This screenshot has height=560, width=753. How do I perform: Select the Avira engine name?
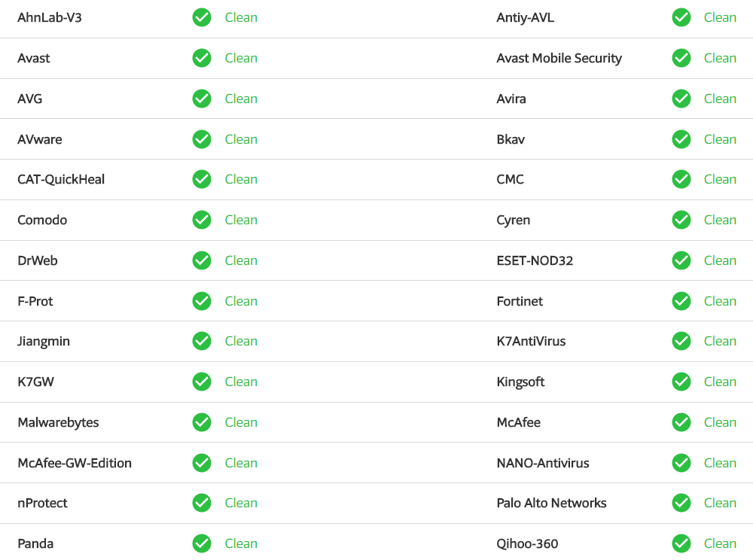pyautogui.click(x=511, y=99)
